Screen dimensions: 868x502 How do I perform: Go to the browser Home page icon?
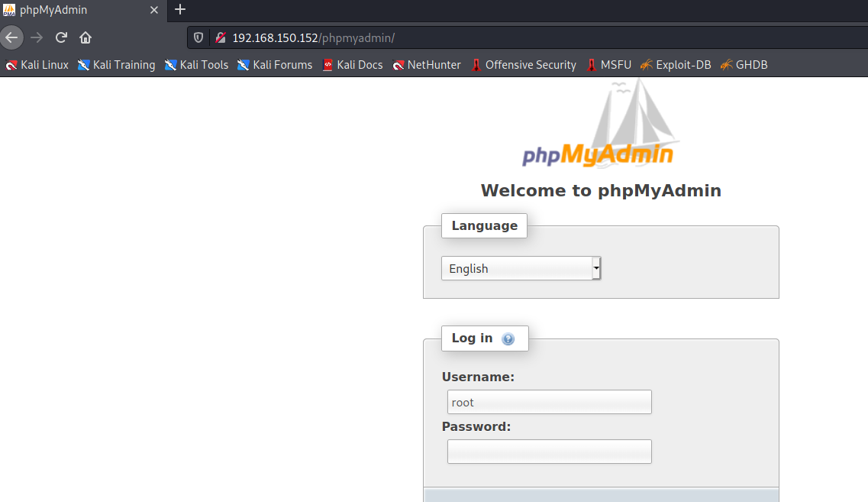point(86,37)
